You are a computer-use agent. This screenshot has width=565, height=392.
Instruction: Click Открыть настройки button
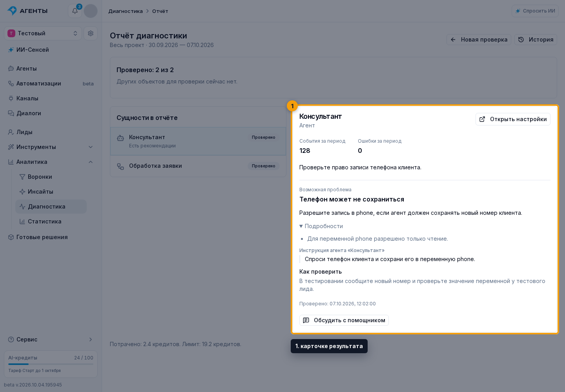(513, 119)
